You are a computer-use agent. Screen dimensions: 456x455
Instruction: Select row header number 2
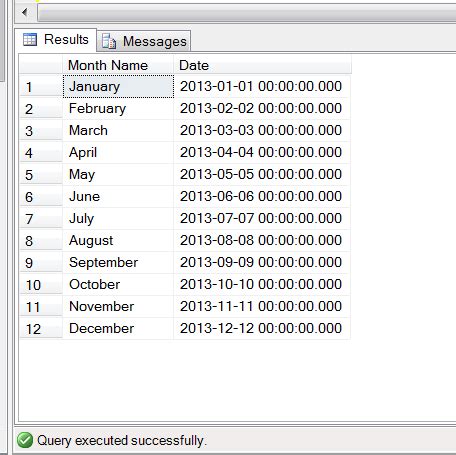pyautogui.click(x=41, y=109)
